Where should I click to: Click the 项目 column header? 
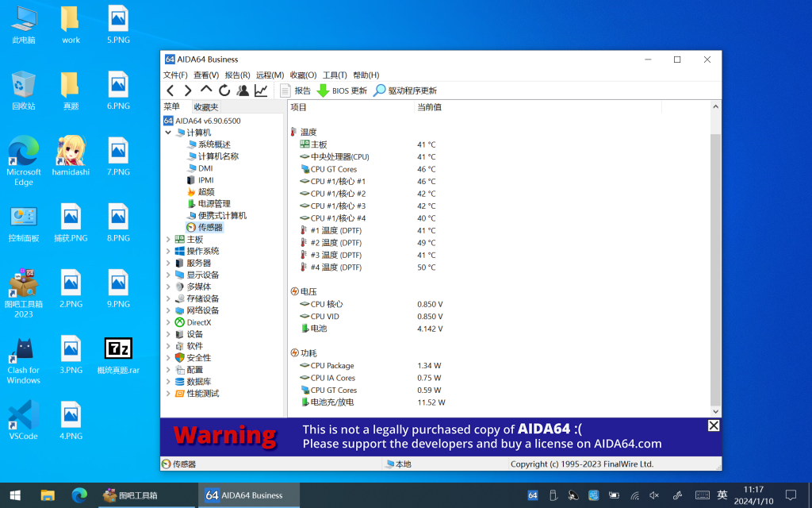click(x=351, y=107)
